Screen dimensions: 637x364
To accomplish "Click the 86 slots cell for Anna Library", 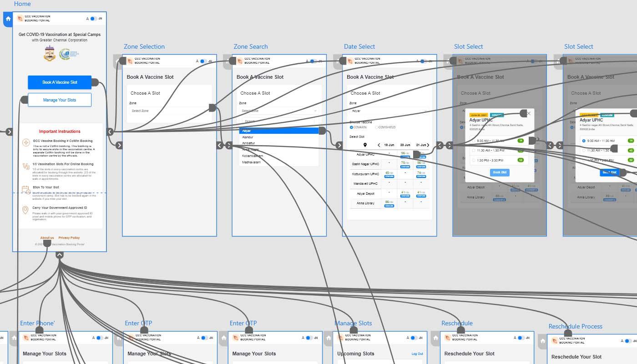I will tap(389, 203).
